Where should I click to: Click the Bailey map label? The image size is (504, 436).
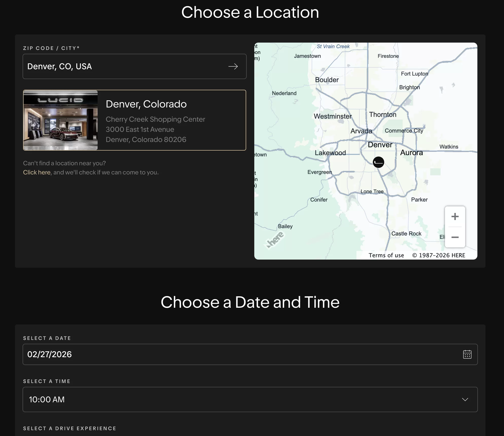point(285,226)
